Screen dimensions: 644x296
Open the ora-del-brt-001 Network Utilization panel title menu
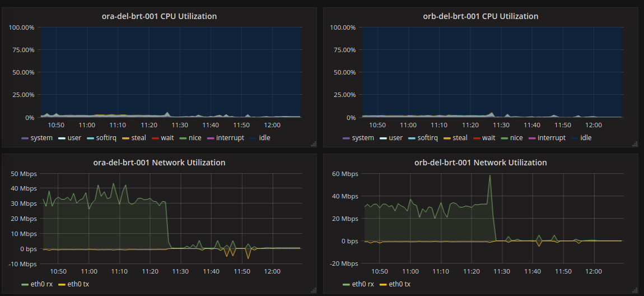[160, 163]
